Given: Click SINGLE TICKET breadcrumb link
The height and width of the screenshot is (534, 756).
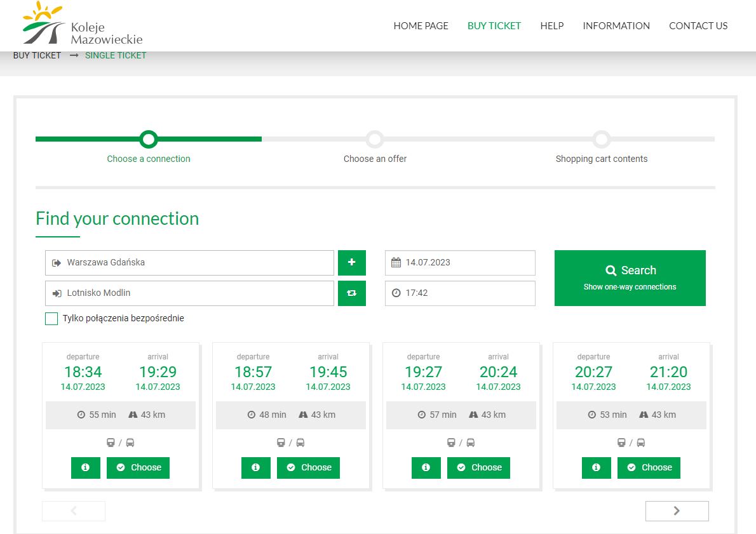Looking at the screenshot, I should pos(116,55).
